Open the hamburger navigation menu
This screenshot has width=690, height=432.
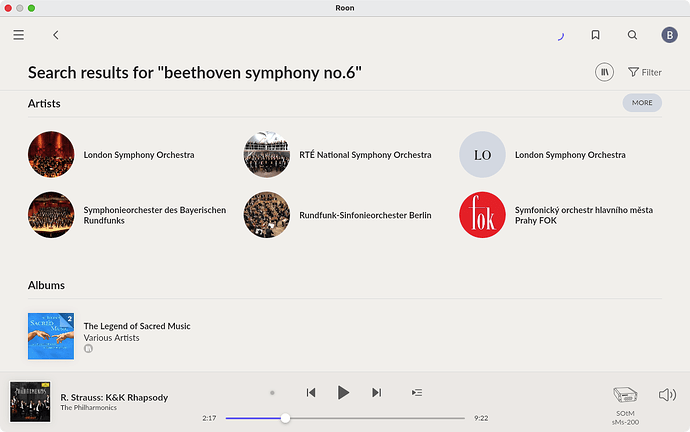[18, 35]
